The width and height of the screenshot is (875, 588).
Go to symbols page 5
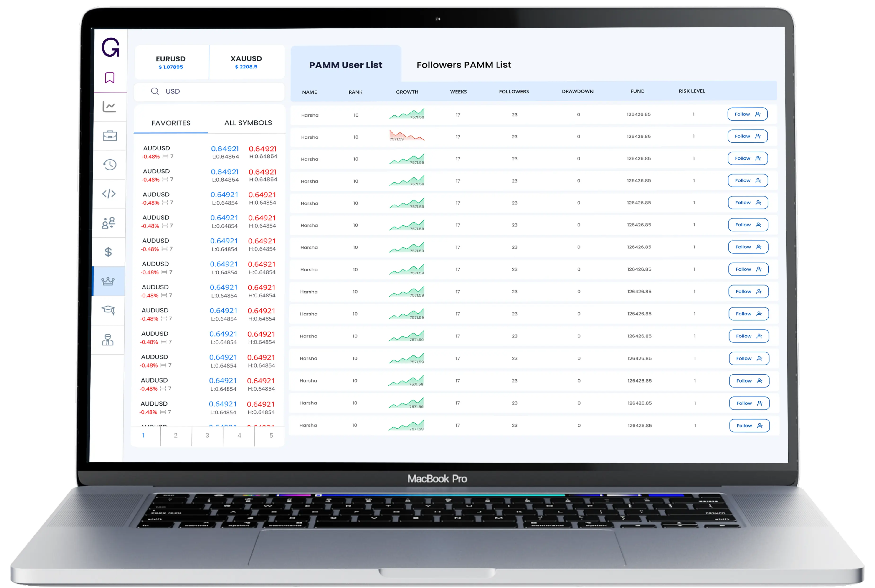(271, 435)
